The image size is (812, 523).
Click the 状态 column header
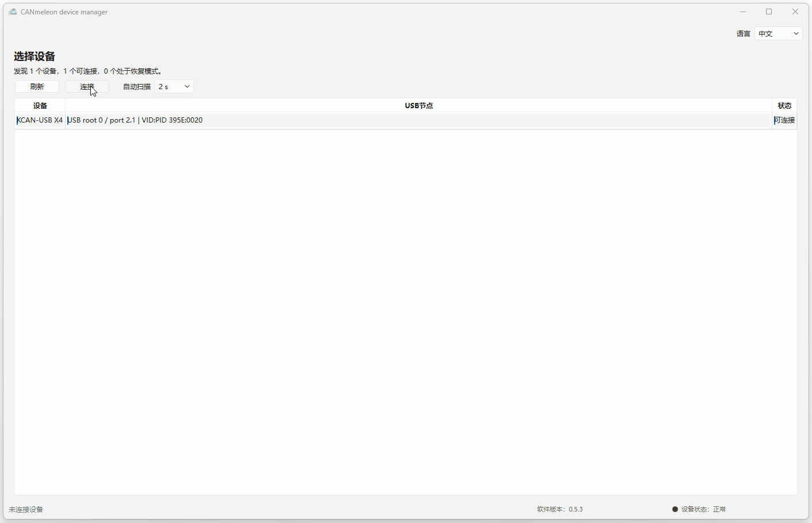pos(784,105)
